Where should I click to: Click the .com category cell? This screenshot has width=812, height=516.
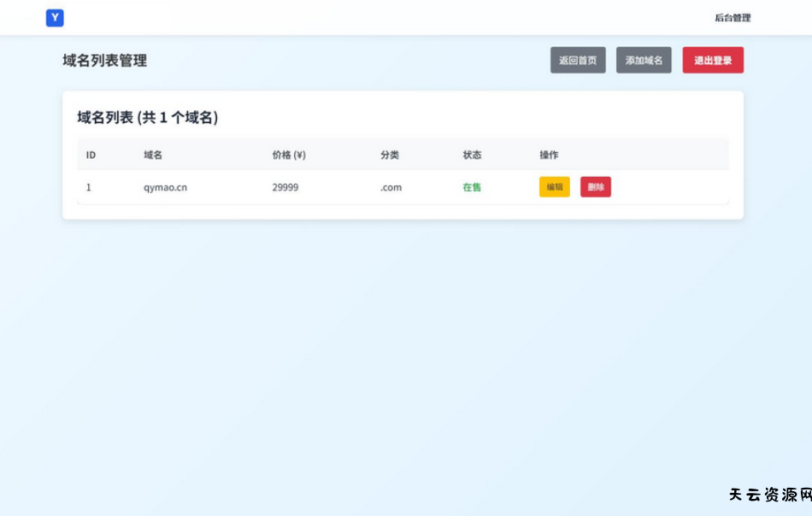pos(391,188)
